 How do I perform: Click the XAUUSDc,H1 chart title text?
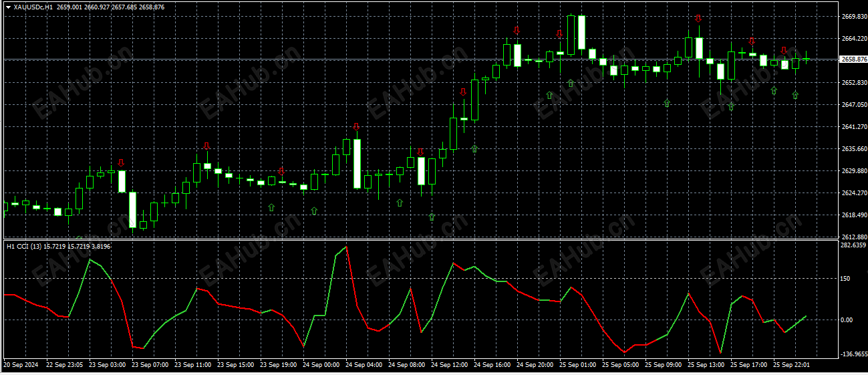pos(33,7)
